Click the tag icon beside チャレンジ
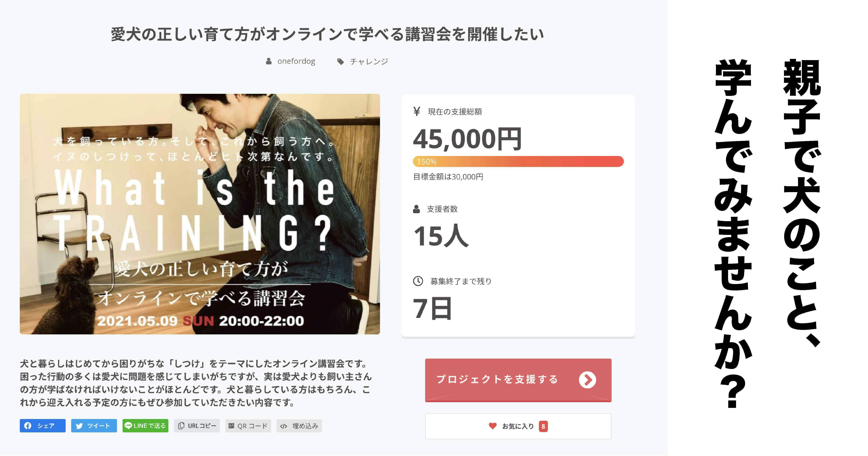This screenshot has width=868, height=456. point(340,61)
